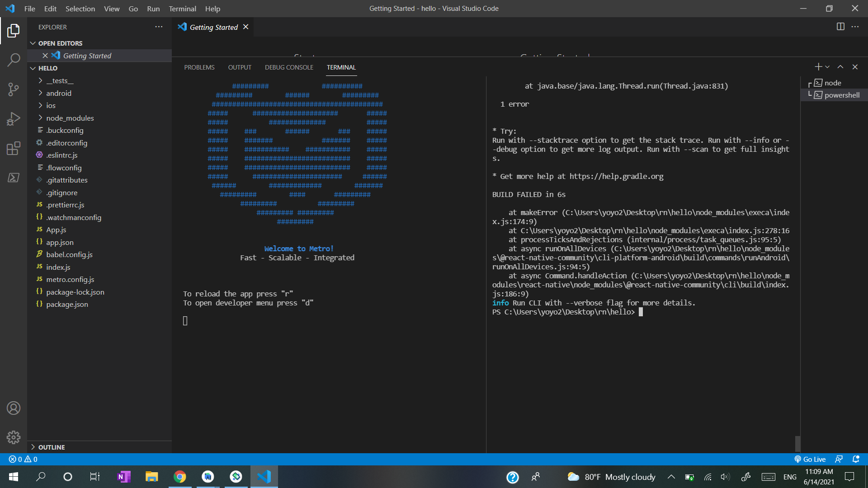868x488 pixels.
Task: Select the Source Control icon
Action: (14, 89)
